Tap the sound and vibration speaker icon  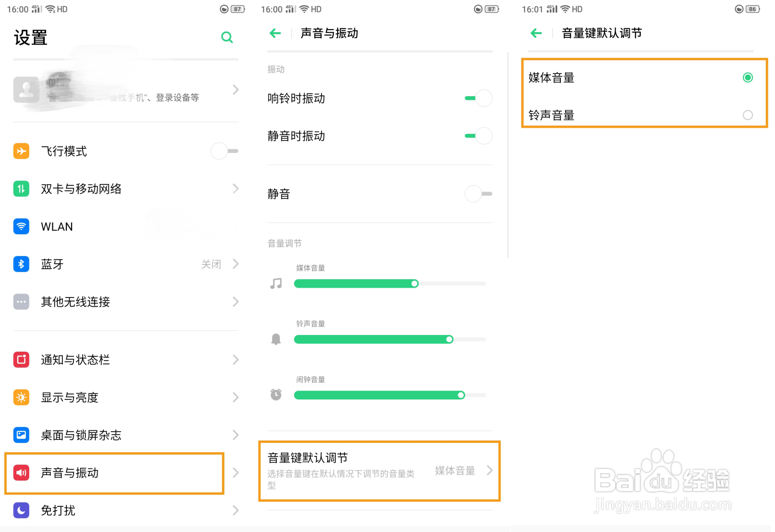point(21,473)
